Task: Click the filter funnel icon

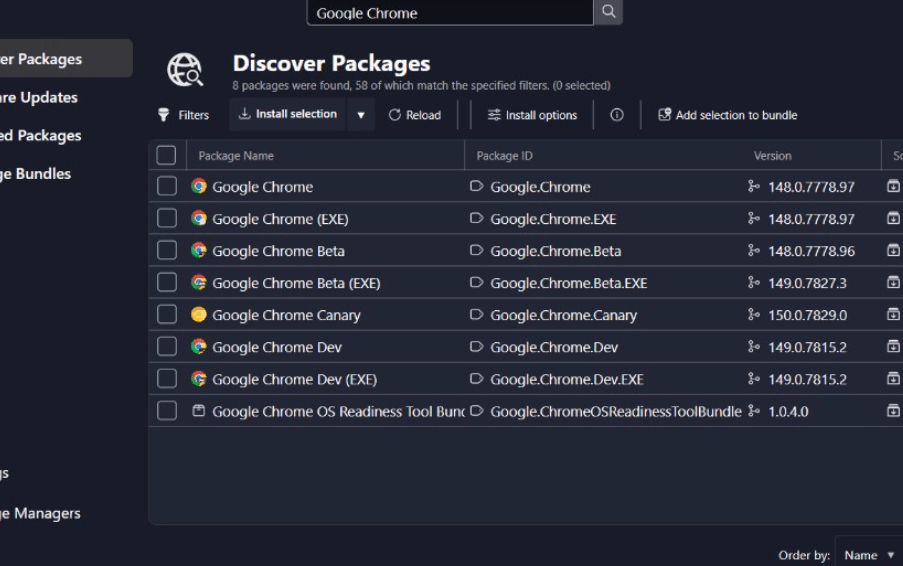Action: pyautogui.click(x=164, y=115)
